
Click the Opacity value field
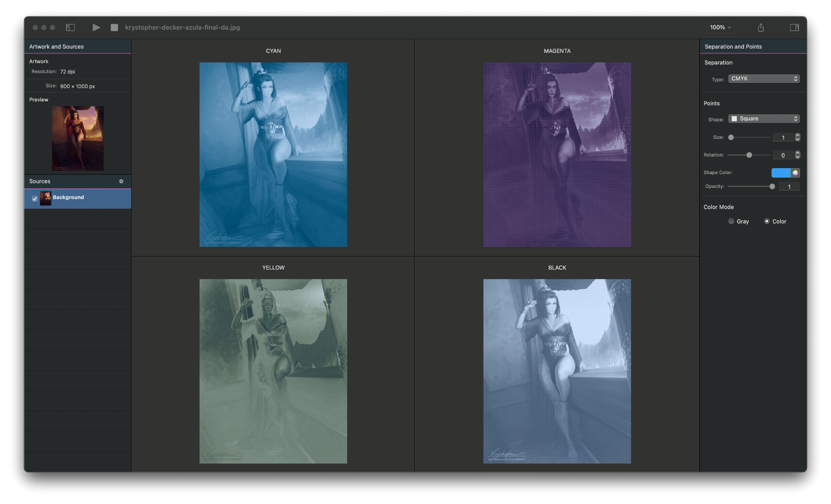tap(789, 187)
